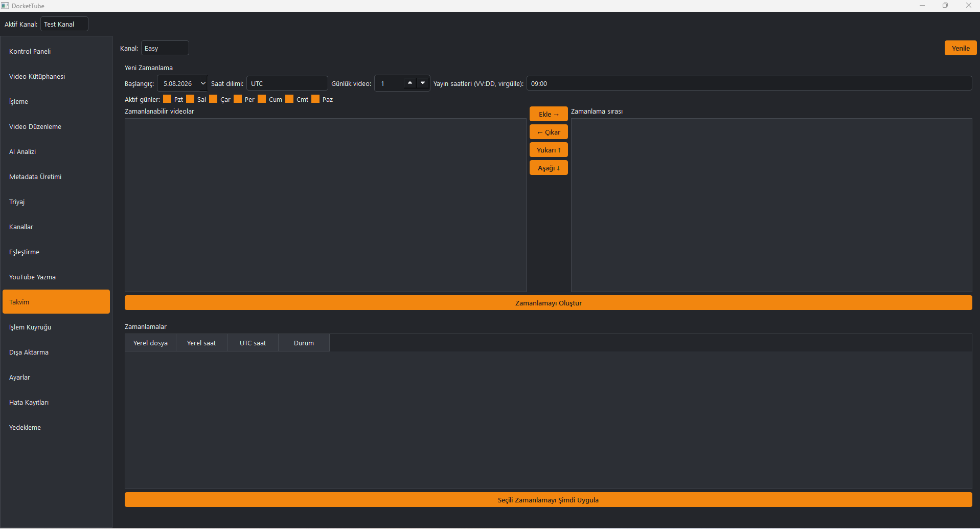Click ← Çıkar to remove video
980x529 pixels.
click(549, 132)
